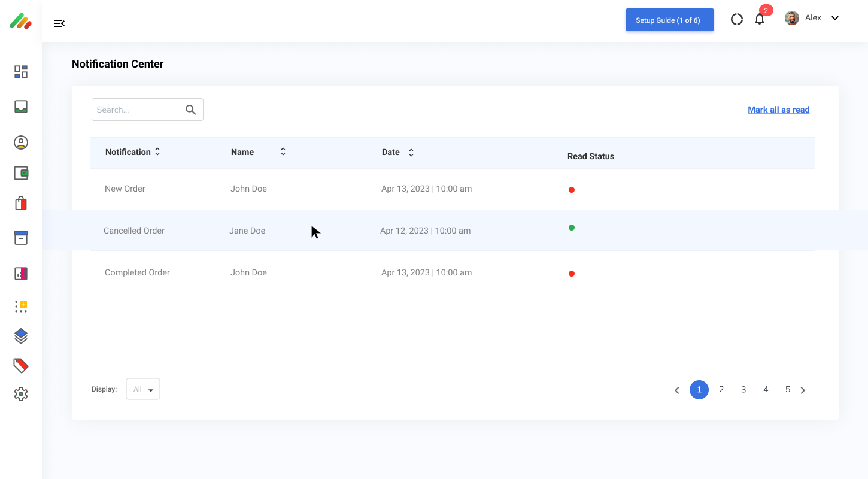Open the archive box sidebar icon
The image size is (868, 479).
21,238
